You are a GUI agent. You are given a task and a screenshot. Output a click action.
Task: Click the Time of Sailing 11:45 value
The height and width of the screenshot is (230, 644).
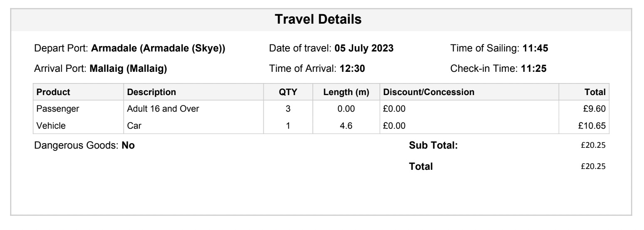535,49
